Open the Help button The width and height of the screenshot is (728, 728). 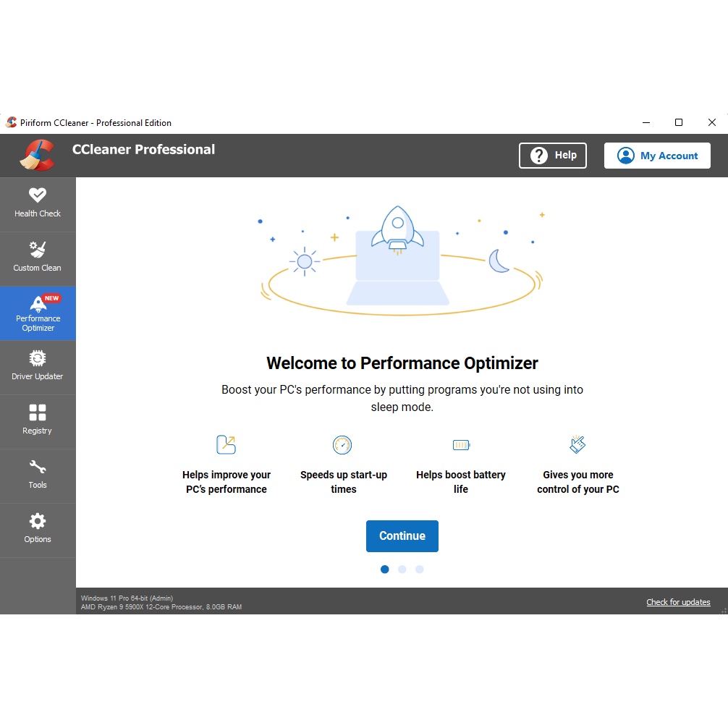coord(553,156)
